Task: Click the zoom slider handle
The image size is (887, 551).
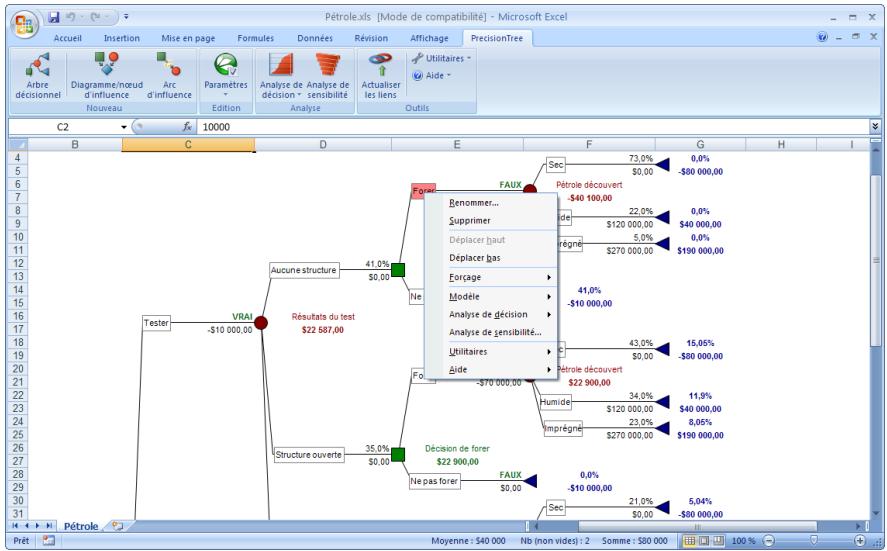Action: coord(814,541)
